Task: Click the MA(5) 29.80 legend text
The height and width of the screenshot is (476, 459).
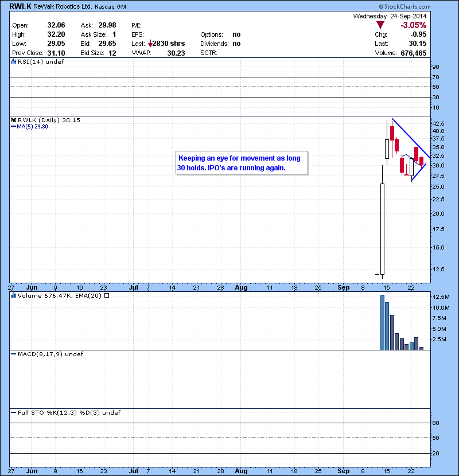Action: pyautogui.click(x=32, y=127)
